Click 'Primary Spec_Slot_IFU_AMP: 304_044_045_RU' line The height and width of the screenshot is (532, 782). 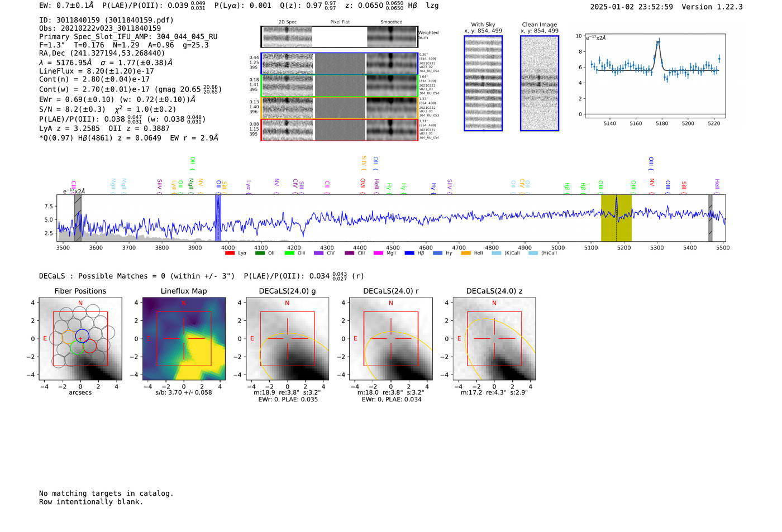click(128, 37)
